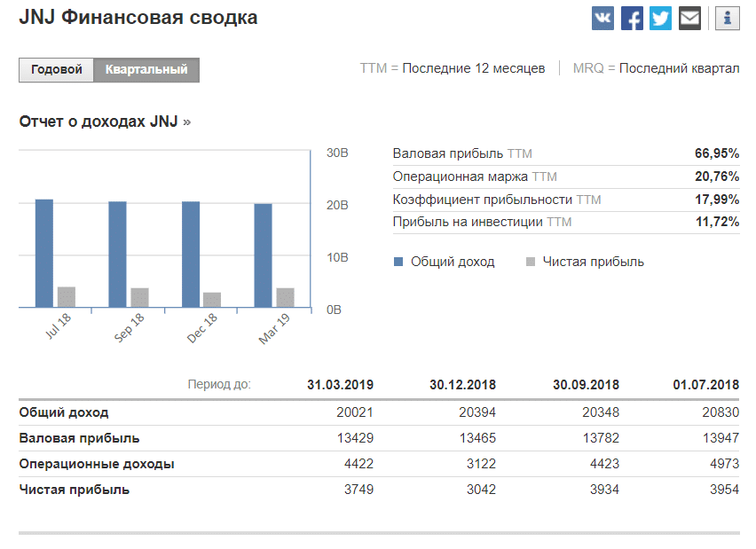Click the JNJ Финансовая сводка heading
756x549 pixels.
tap(138, 18)
